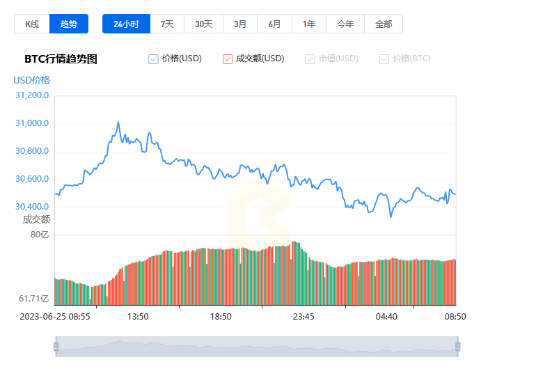
Task: Select the 6月 time range
Action: (x=274, y=24)
